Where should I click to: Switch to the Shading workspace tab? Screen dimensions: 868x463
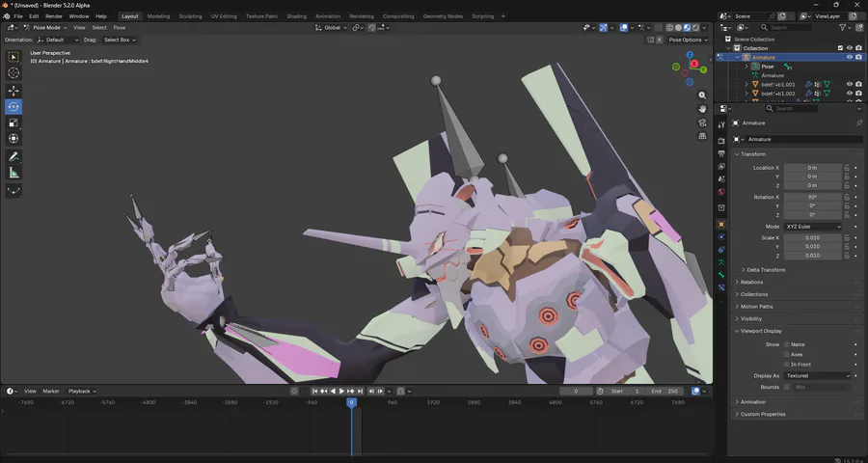[x=296, y=16]
